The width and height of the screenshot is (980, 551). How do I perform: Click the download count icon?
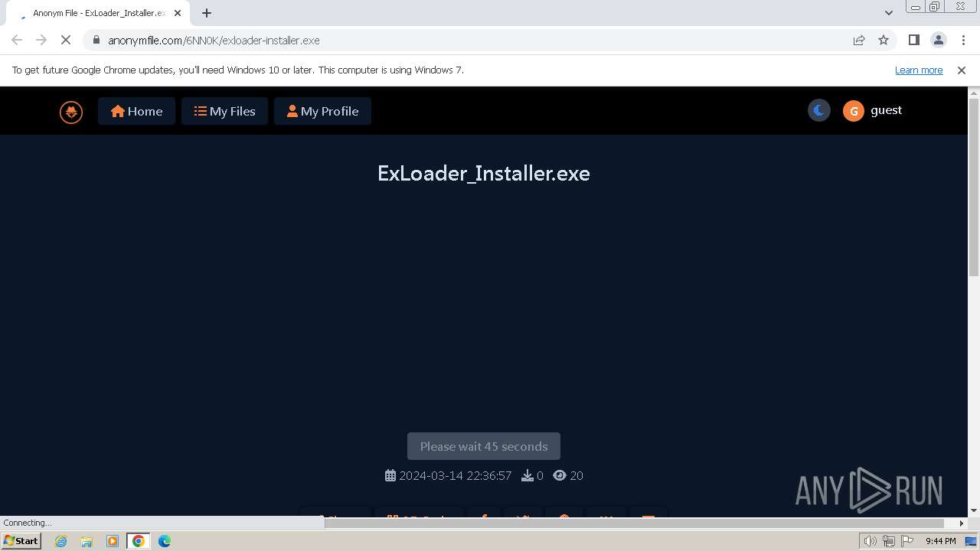click(528, 475)
